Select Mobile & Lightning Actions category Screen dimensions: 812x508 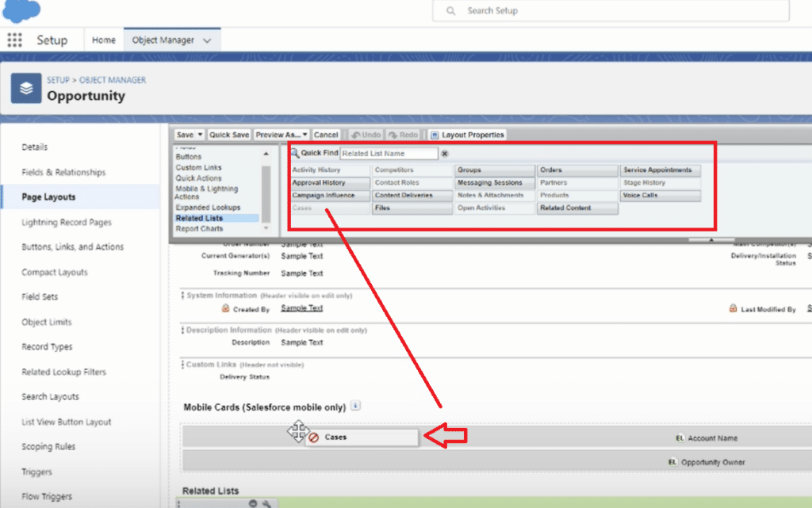click(x=206, y=193)
